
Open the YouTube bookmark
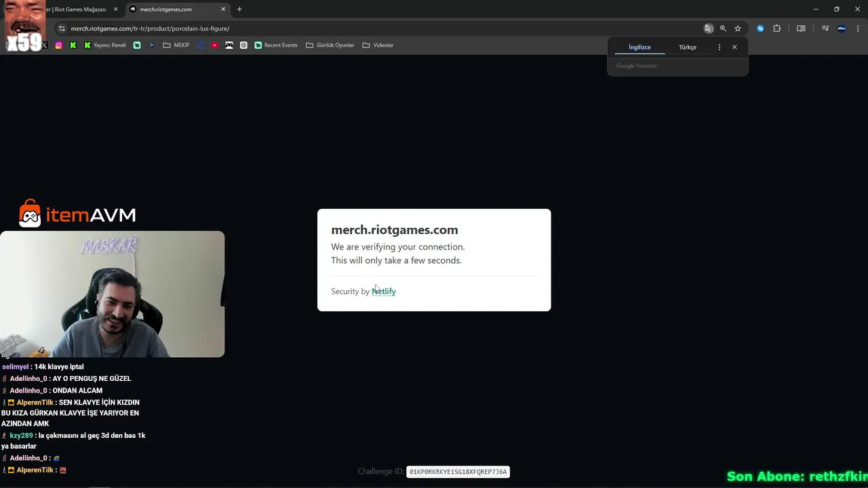tap(215, 45)
